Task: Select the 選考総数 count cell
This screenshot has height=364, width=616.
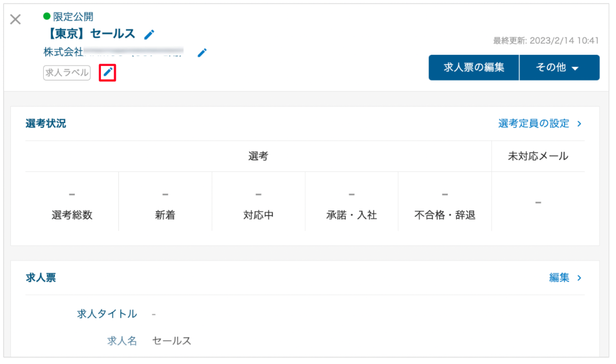Action: [x=72, y=202]
